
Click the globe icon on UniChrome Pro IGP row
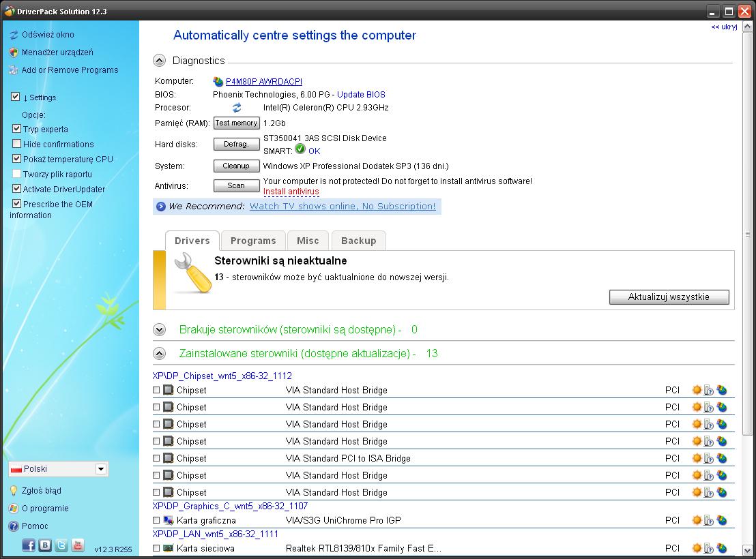722,520
